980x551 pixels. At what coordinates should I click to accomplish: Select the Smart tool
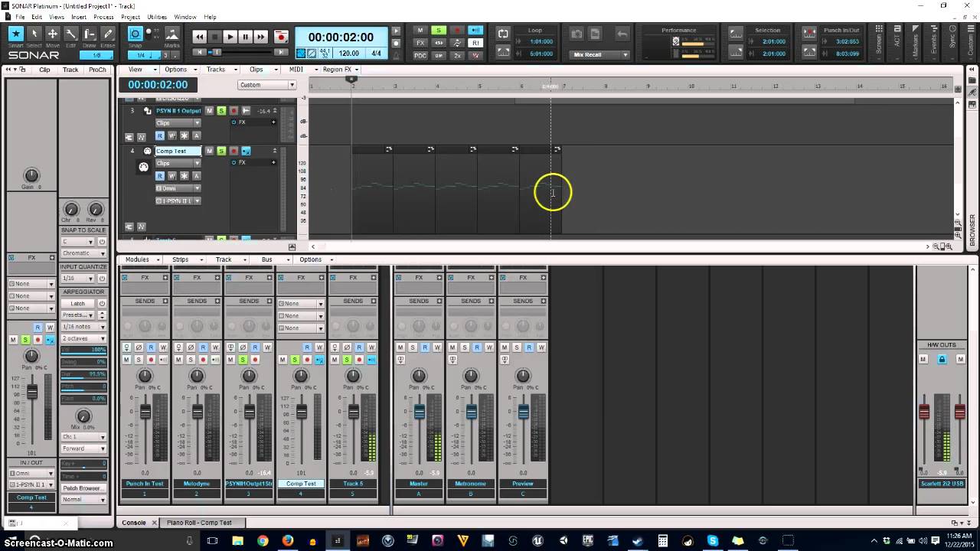[x=15, y=34]
